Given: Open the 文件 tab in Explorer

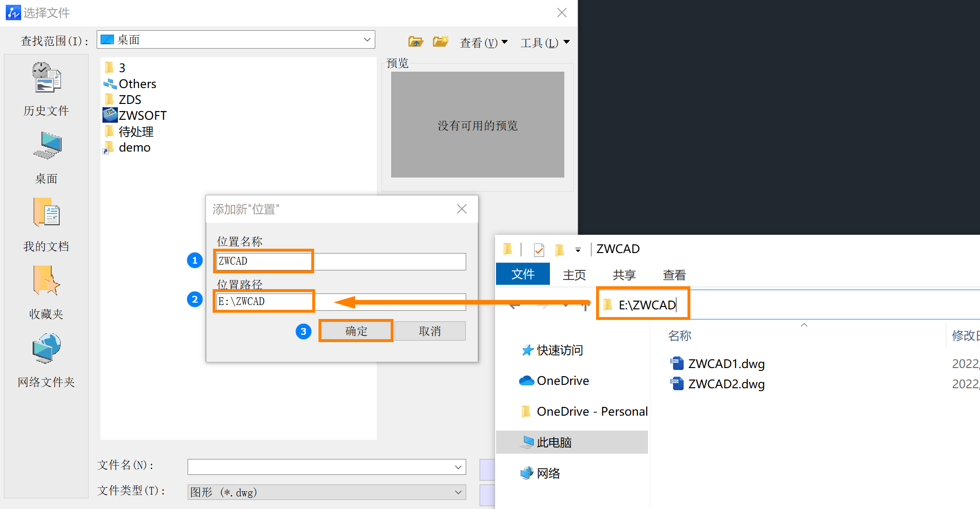Looking at the screenshot, I should click(523, 274).
